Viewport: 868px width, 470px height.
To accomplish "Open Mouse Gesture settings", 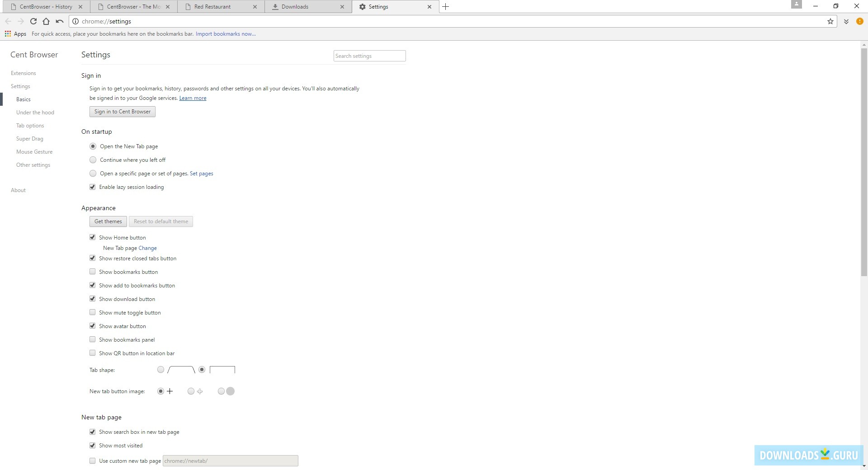I will 34,152.
